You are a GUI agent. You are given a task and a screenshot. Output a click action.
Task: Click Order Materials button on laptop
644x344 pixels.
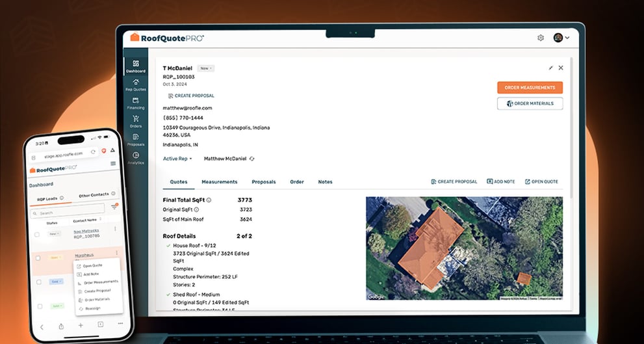click(530, 103)
